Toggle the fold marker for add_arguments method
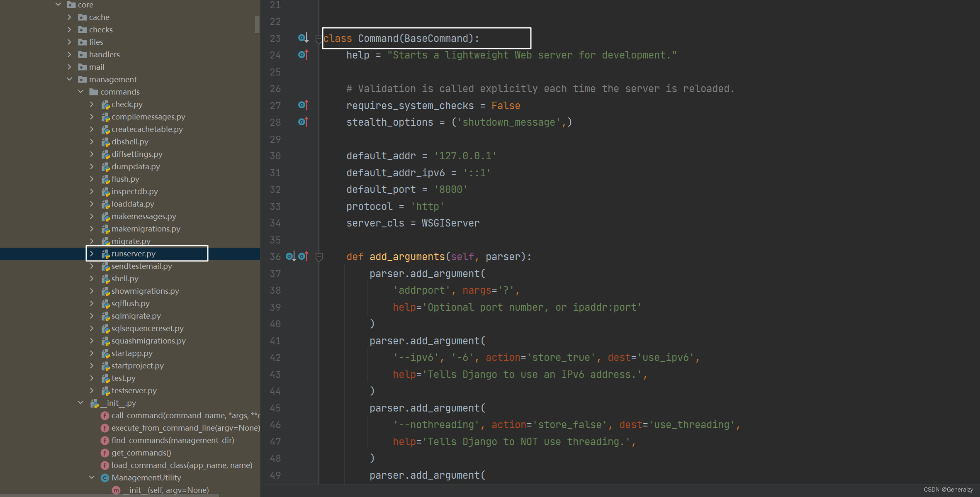 pyautogui.click(x=319, y=257)
